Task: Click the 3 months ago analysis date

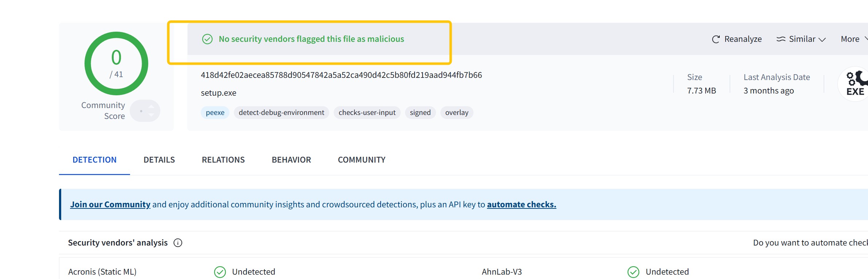Action: click(769, 91)
